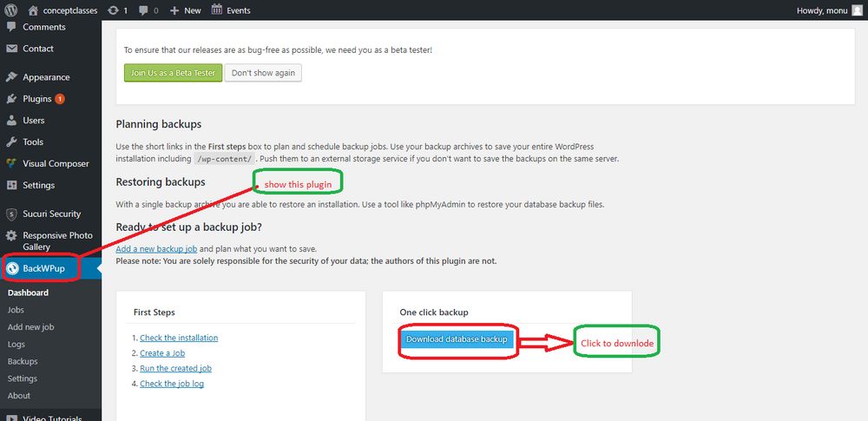
Task: Open Howdy, monu account menu
Action: pos(821,10)
